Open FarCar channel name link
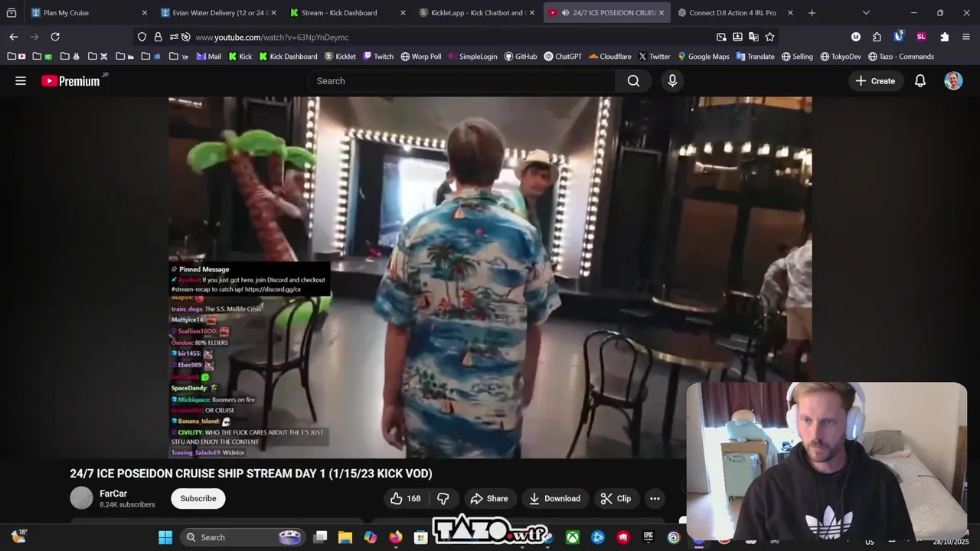 point(113,494)
